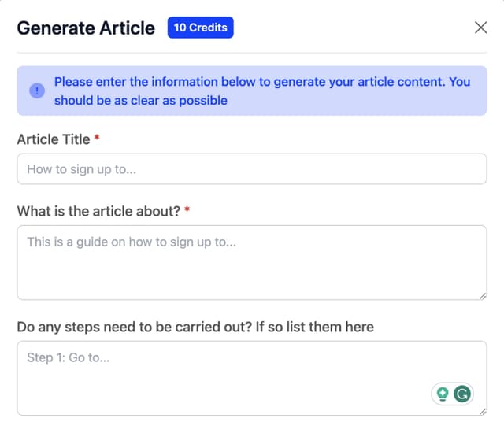The height and width of the screenshot is (433, 504).
Task: Focus the Article Title input field
Action: [252, 169]
